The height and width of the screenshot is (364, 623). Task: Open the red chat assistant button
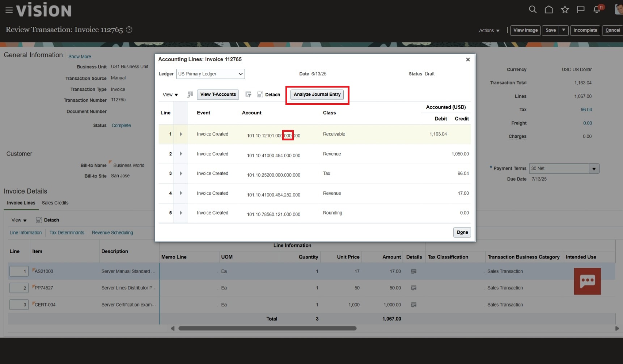pos(587,281)
